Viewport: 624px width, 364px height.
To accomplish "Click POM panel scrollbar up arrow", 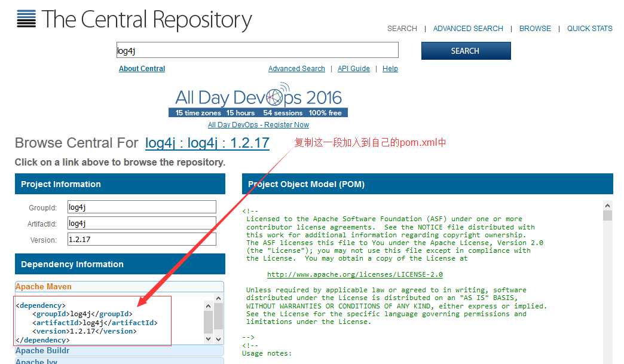I will [x=607, y=206].
